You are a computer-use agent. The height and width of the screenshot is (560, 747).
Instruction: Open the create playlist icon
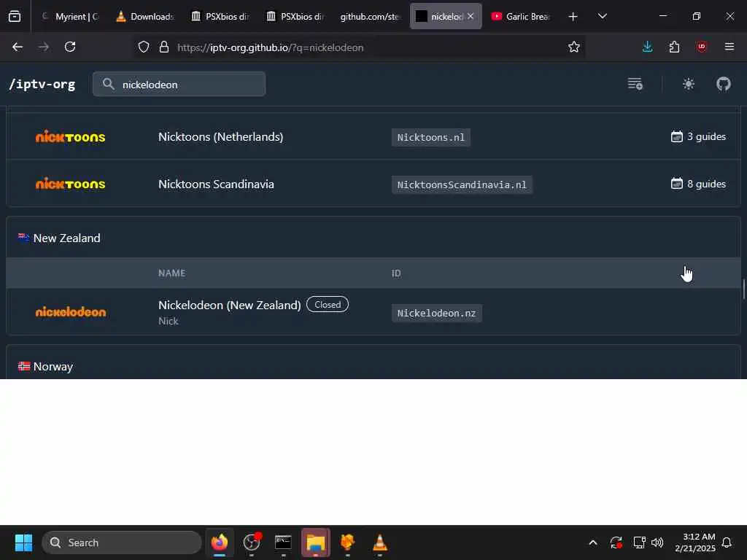click(x=635, y=85)
